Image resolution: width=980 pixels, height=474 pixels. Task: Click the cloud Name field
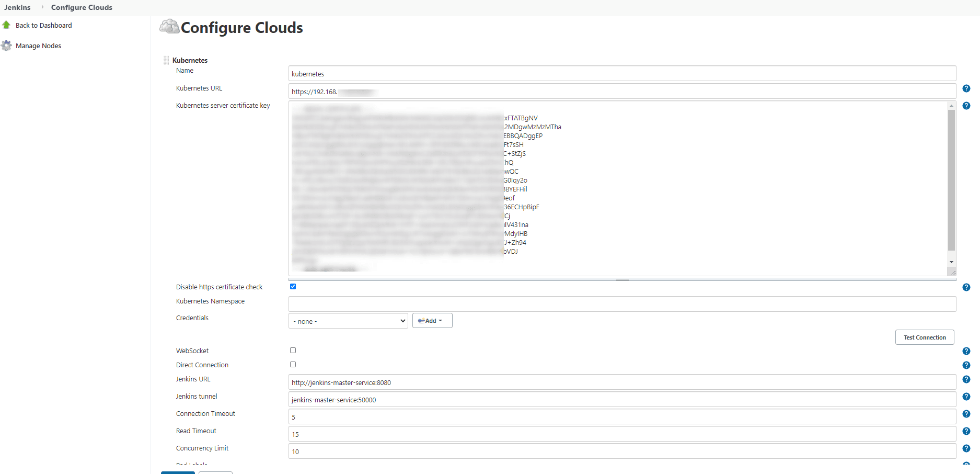[x=622, y=74]
